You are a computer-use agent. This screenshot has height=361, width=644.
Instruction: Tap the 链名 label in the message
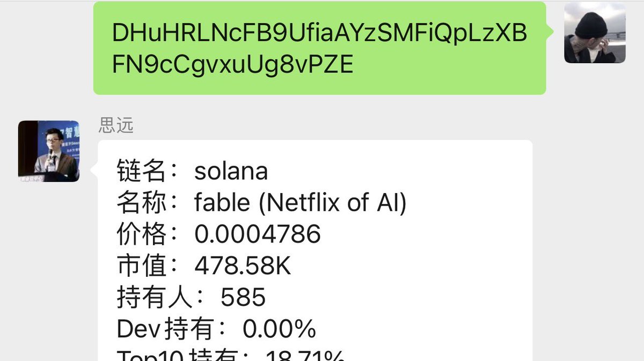142,172
